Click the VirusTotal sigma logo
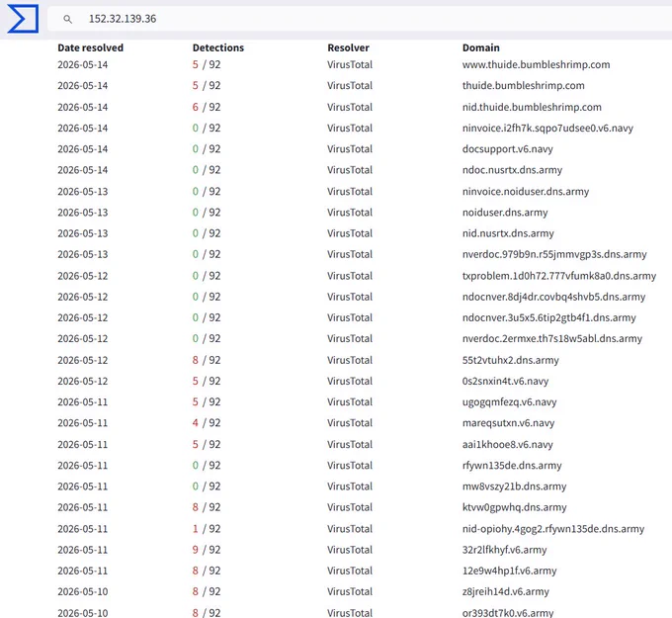 23,19
